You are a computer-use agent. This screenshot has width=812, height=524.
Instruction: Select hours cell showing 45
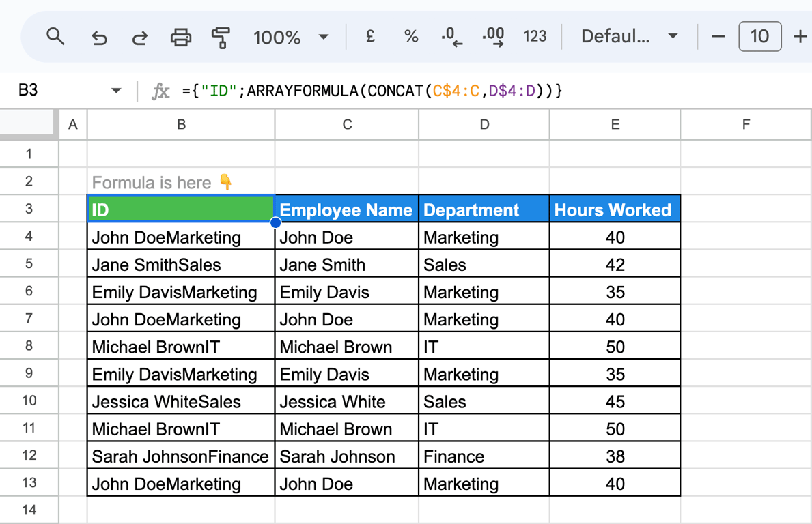615,401
